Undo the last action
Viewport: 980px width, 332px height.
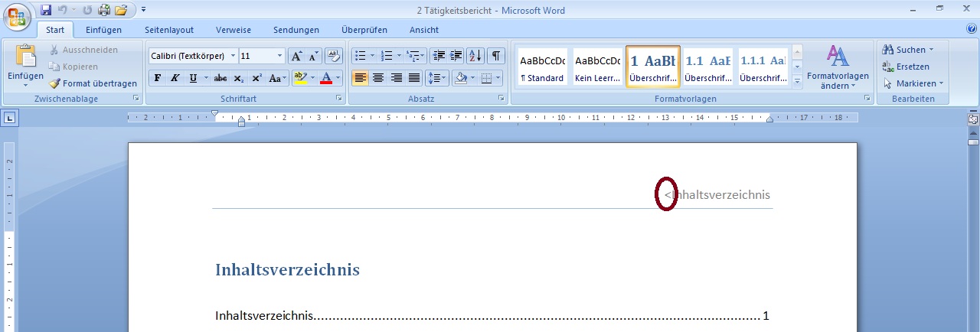(x=62, y=10)
